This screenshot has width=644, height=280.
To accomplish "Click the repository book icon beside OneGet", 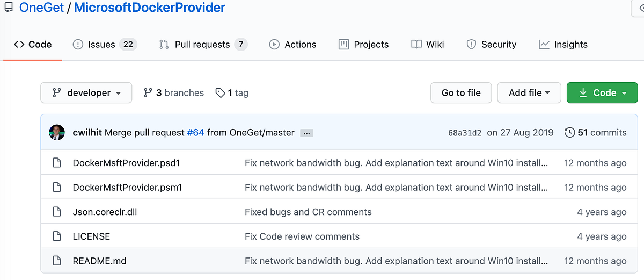I will click(x=8, y=8).
